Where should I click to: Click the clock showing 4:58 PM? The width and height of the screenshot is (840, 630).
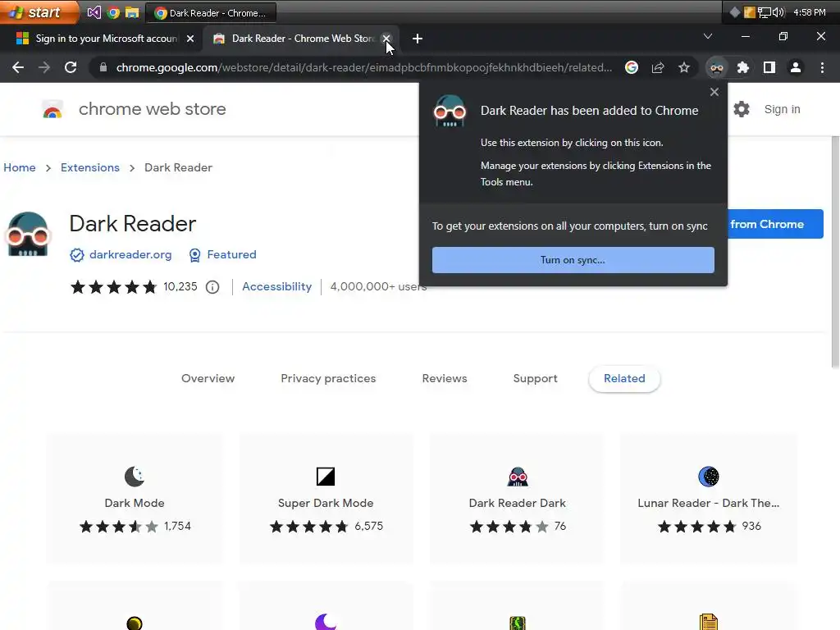pos(809,12)
